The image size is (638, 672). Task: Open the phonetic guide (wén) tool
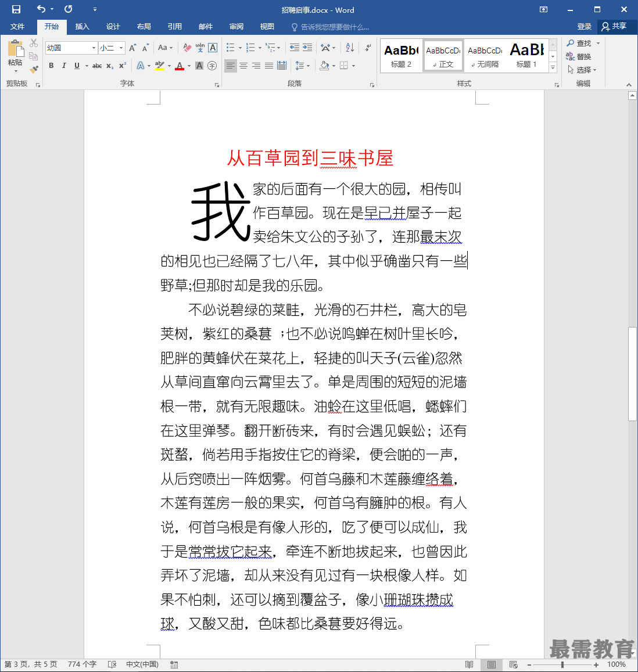pos(200,48)
